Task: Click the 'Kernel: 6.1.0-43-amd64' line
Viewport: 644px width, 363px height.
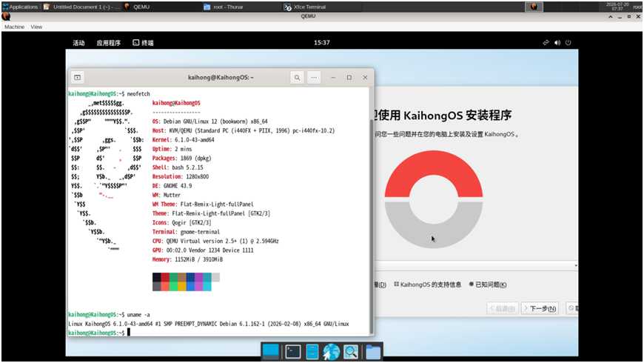Action: point(183,140)
